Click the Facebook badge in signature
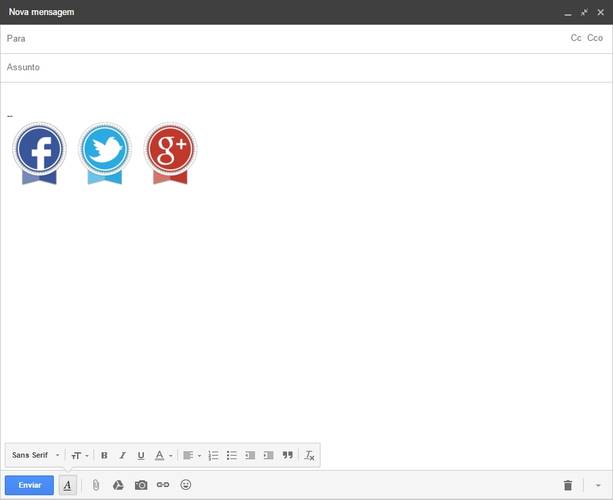Viewport: 613px width, 500px height. point(39,153)
